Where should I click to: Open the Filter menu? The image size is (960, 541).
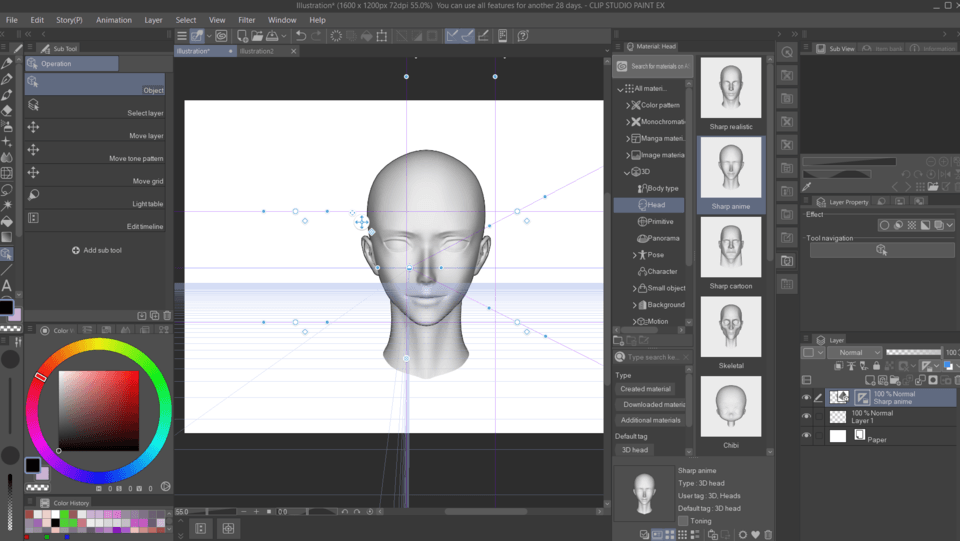[247, 20]
